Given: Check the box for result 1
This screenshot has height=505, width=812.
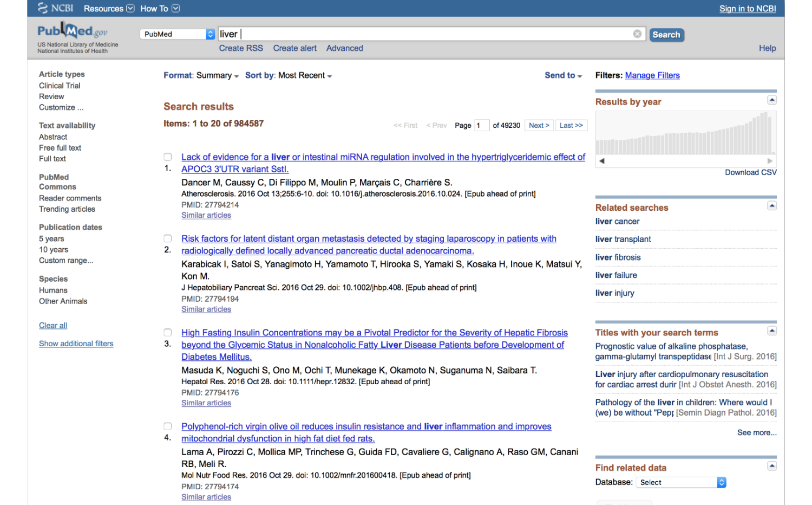Looking at the screenshot, I should click(168, 157).
